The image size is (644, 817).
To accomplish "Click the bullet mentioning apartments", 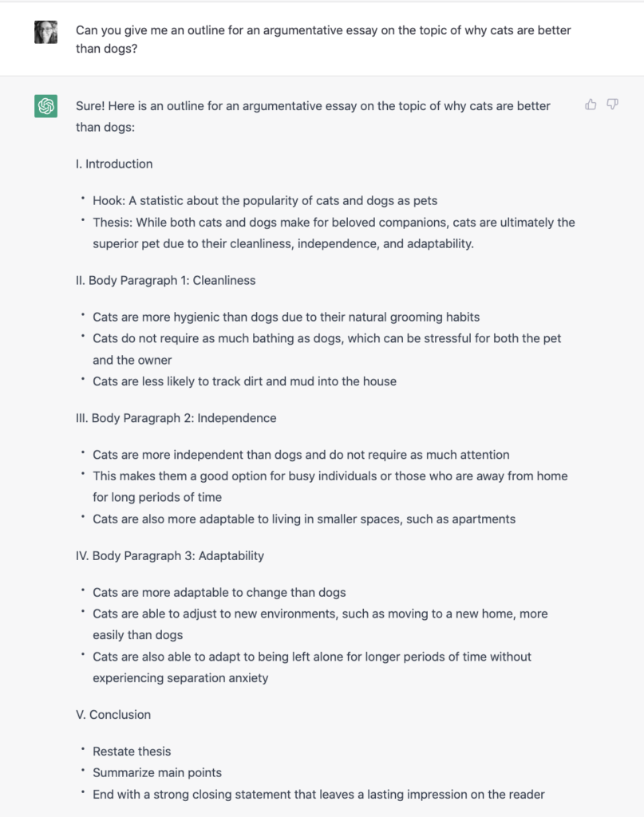I will click(x=303, y=519).
